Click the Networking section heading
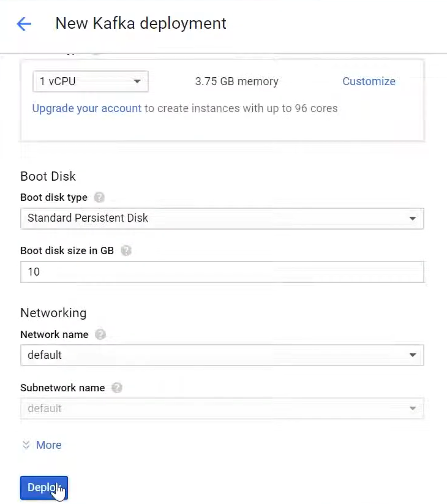 click(x=53, y=313)
